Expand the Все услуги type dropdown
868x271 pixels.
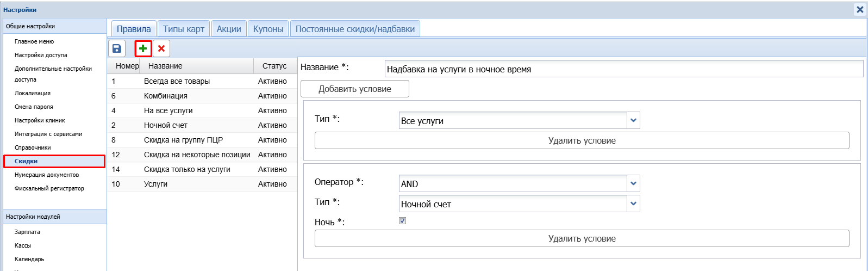[x=633, y=121]
